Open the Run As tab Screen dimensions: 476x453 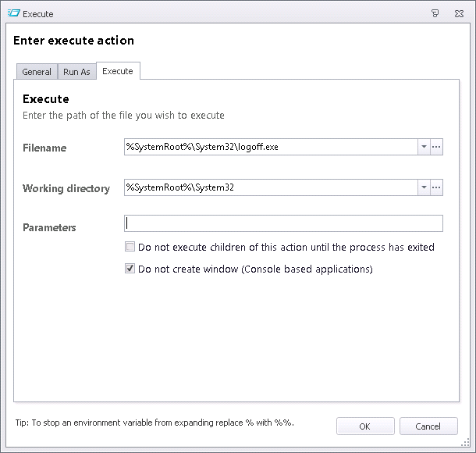click(x=76, y=72)
